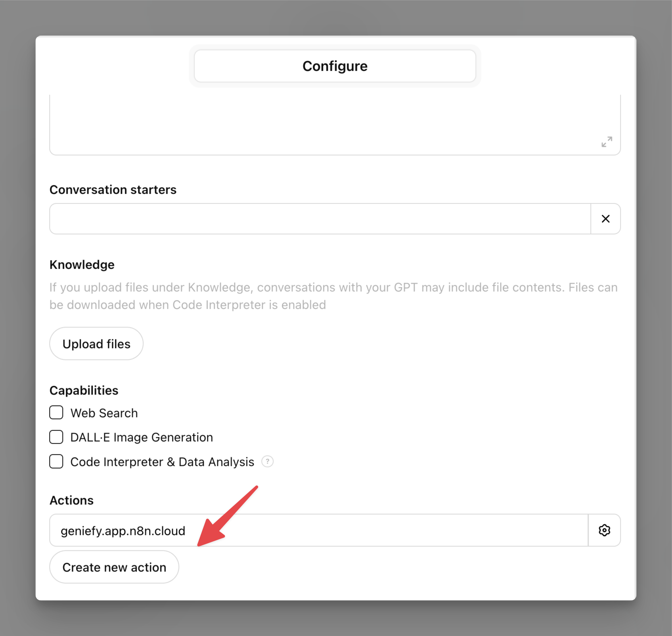Select the geniefy.app.n8n.cloud action entry
Viewport: 672px width, 636px height.
(317, 530)
